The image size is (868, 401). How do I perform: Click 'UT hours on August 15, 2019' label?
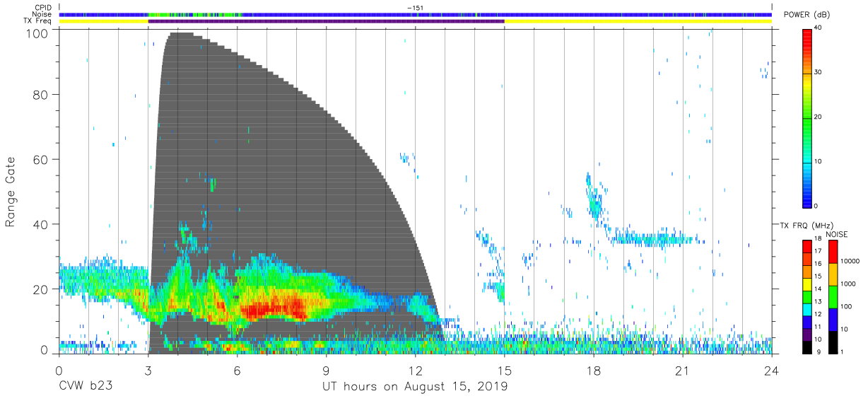click(x=414, y=386)
